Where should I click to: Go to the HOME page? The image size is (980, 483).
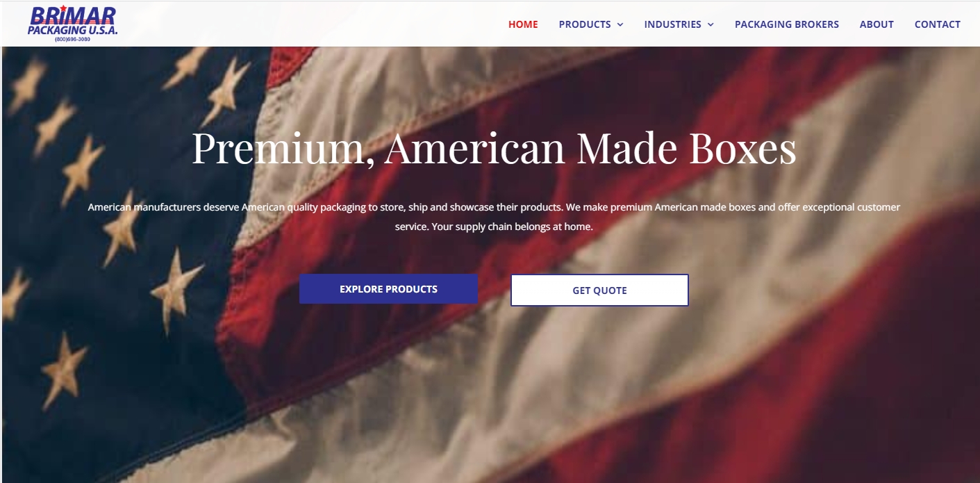523,24
